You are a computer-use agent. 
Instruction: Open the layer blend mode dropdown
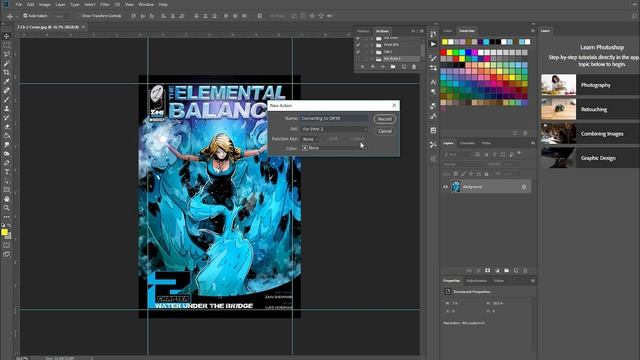point(462,164)
